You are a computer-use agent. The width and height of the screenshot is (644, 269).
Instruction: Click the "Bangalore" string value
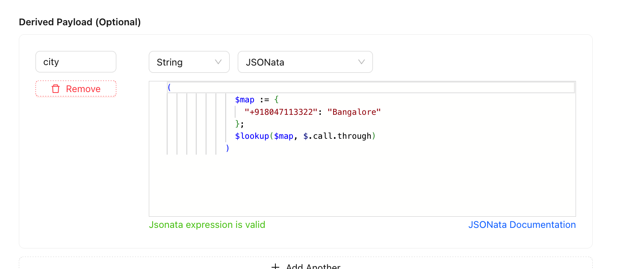[x=354, y=112]
